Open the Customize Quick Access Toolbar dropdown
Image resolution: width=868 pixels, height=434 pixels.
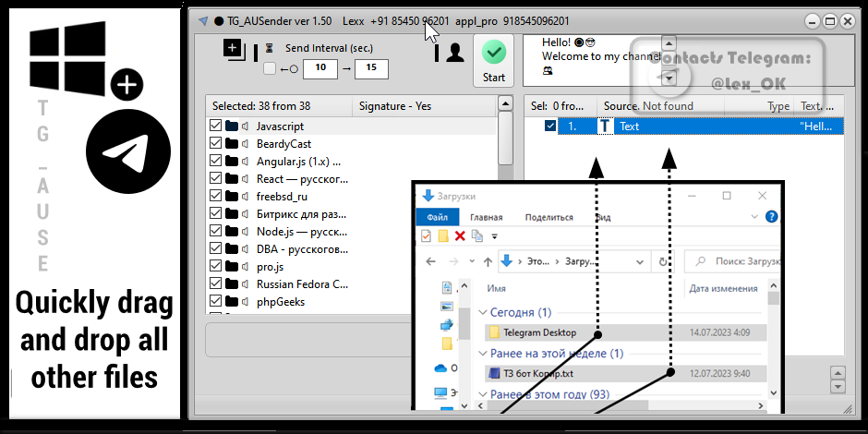[495, 237]
